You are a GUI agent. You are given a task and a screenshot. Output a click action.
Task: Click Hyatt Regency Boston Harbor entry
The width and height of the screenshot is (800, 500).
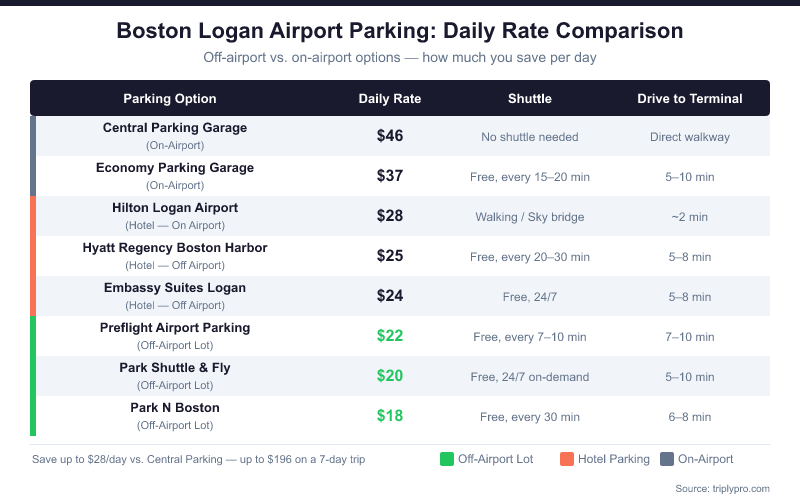click(175, 248)
